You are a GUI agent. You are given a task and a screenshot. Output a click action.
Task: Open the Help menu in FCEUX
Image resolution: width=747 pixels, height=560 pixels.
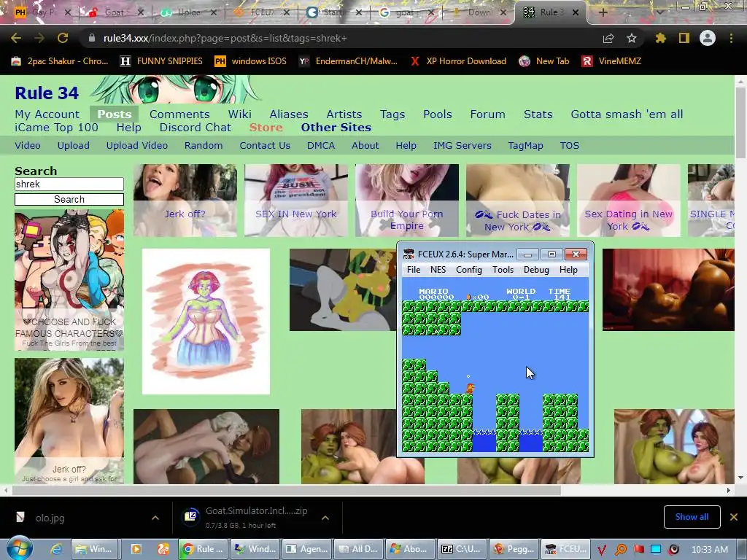pos(568,270)
